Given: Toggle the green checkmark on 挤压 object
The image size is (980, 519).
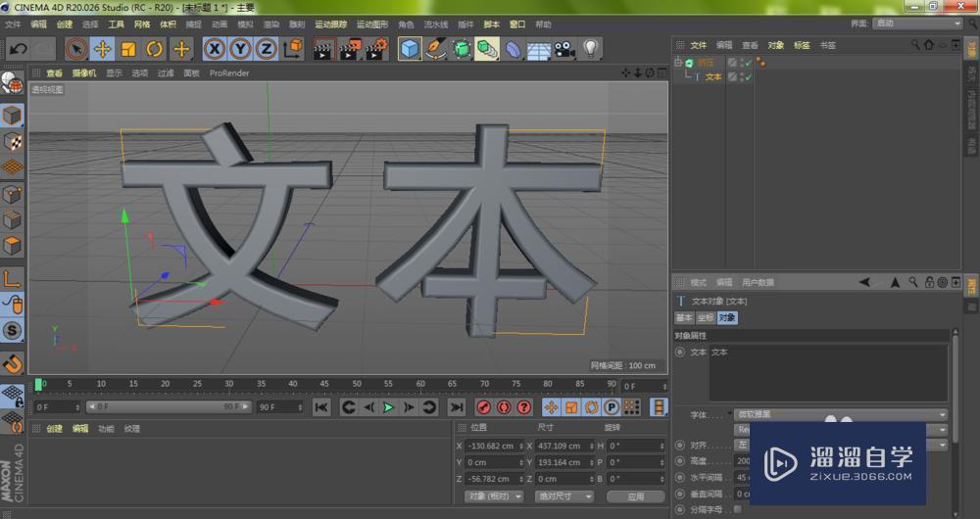Looking at the screenshot, I should [748, 63].
